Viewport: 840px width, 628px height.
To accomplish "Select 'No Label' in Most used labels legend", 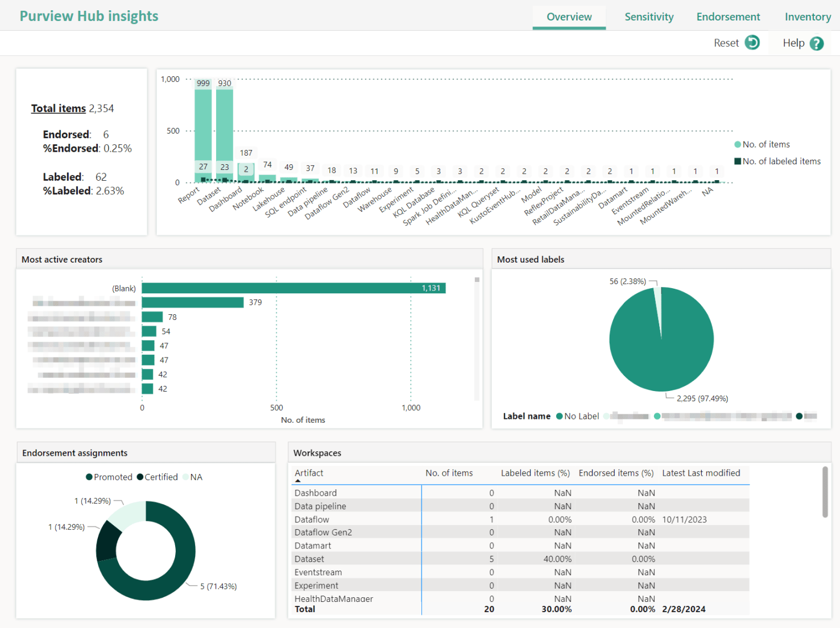I will 582,416.
